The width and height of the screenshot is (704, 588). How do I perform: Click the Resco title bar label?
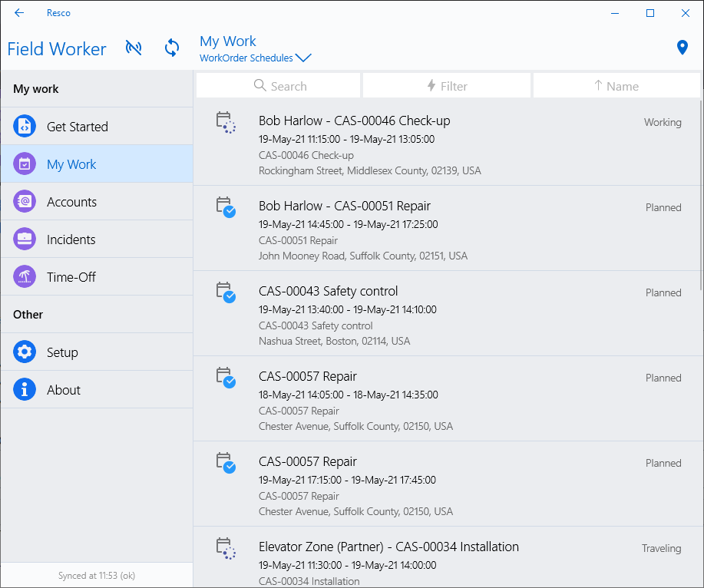tap(58, 13)
